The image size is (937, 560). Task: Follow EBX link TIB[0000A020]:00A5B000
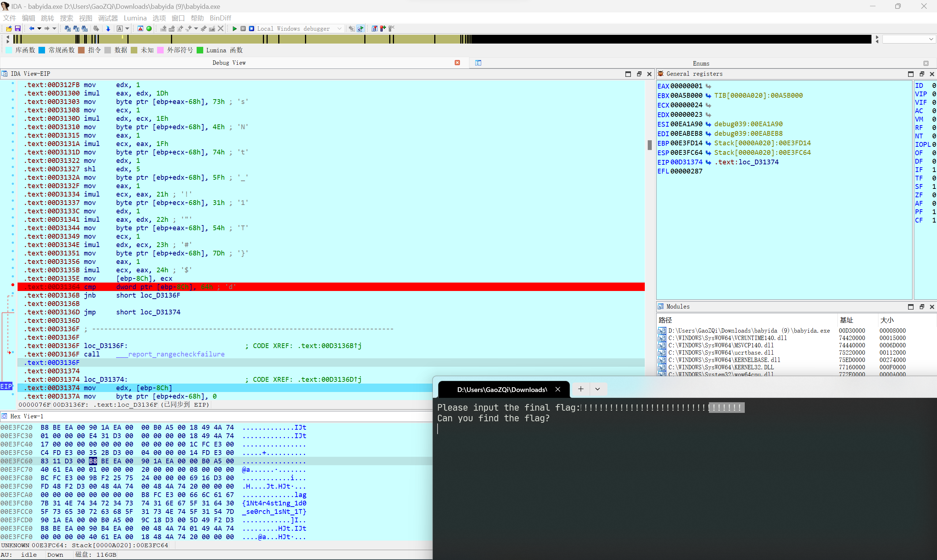pyautogui.click(x=758, y=96)
